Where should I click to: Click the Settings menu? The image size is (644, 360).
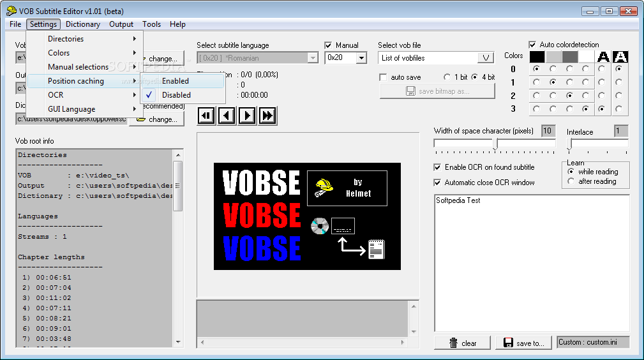click(x=43, y=24)
